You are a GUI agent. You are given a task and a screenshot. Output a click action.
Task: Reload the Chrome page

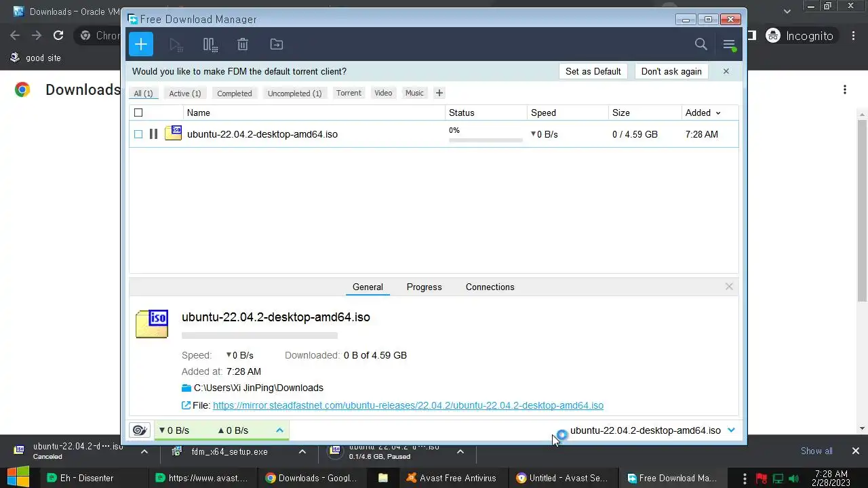point(58,35)
